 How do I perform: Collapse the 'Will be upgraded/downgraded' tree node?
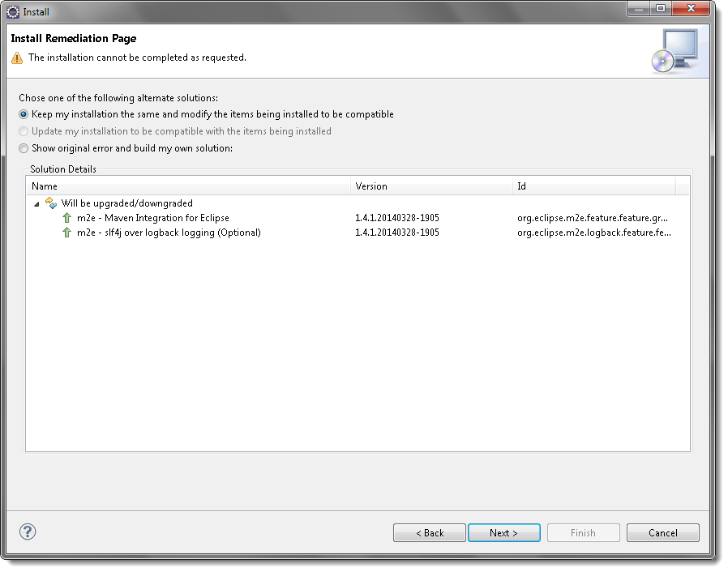(36, 204)
